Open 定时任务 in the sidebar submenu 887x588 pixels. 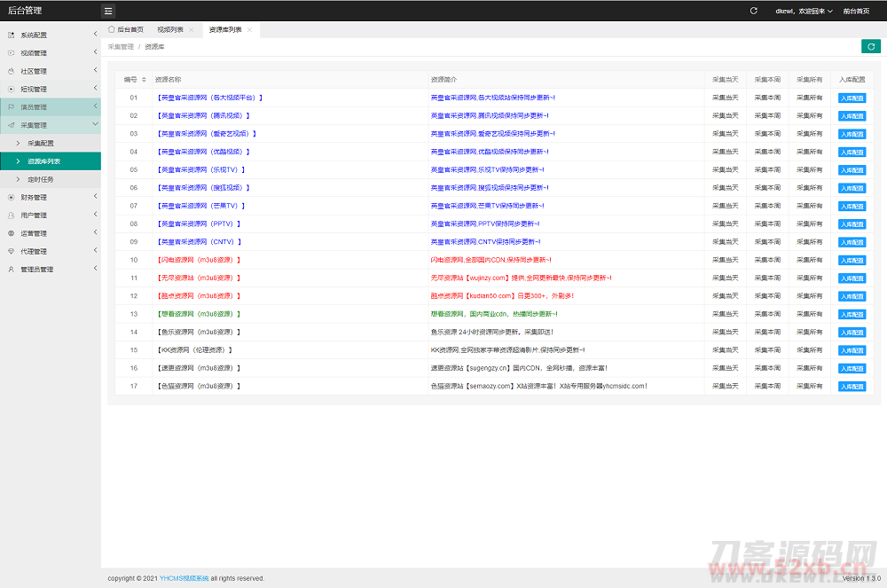coord(41,179)
